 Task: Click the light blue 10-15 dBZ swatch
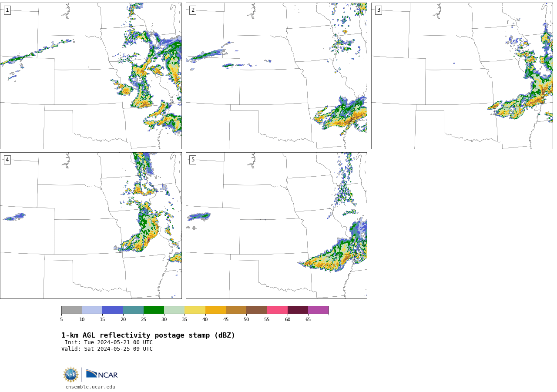(92, 310)
